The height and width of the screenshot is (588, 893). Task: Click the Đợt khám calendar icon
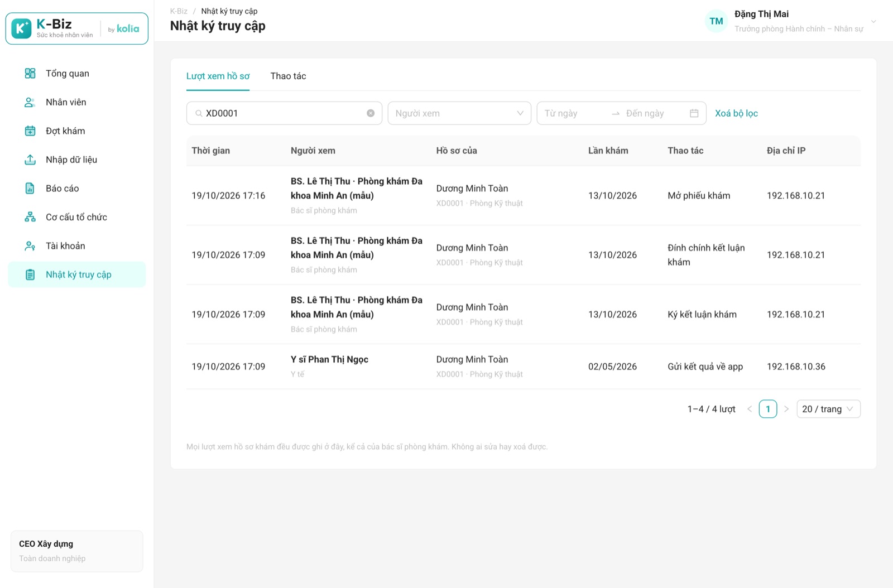(30, 131)
